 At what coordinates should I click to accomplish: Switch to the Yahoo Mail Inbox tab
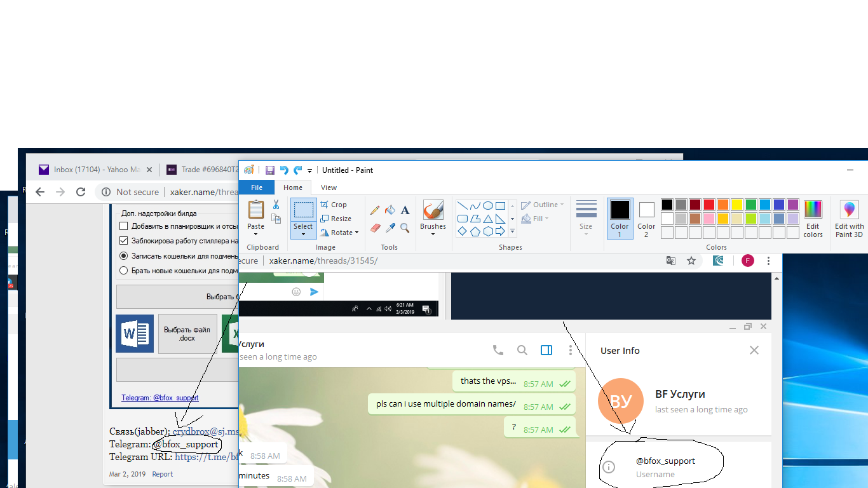click(x=95, y=170)
